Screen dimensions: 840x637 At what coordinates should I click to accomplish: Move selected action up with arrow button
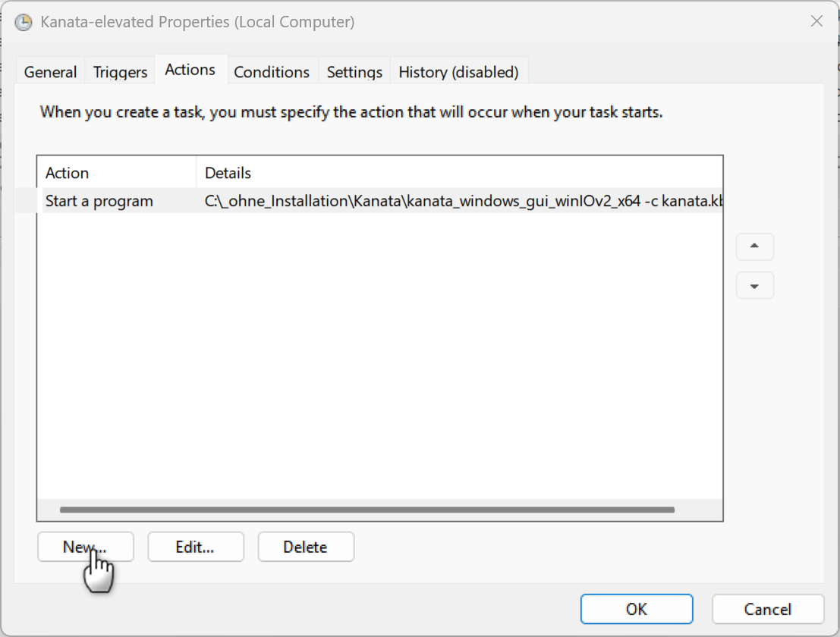click(x=754, y=246)
